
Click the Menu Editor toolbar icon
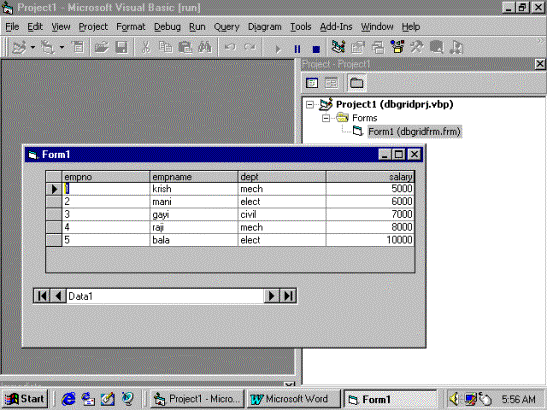77,47
